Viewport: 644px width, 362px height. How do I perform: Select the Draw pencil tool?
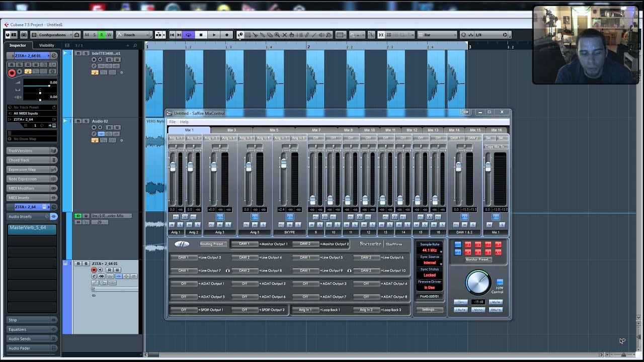pos(307,35)
